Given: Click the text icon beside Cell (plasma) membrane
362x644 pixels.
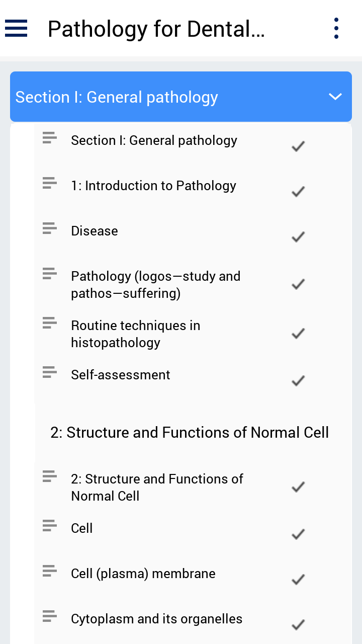Looking at the screenshot, I should 49,571.
